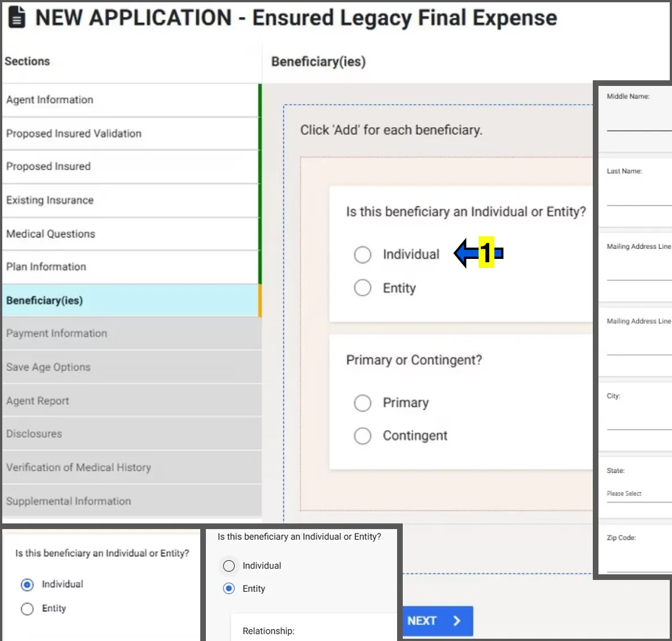
Task: Go to the Disclosures section
Action: point(132,434)
